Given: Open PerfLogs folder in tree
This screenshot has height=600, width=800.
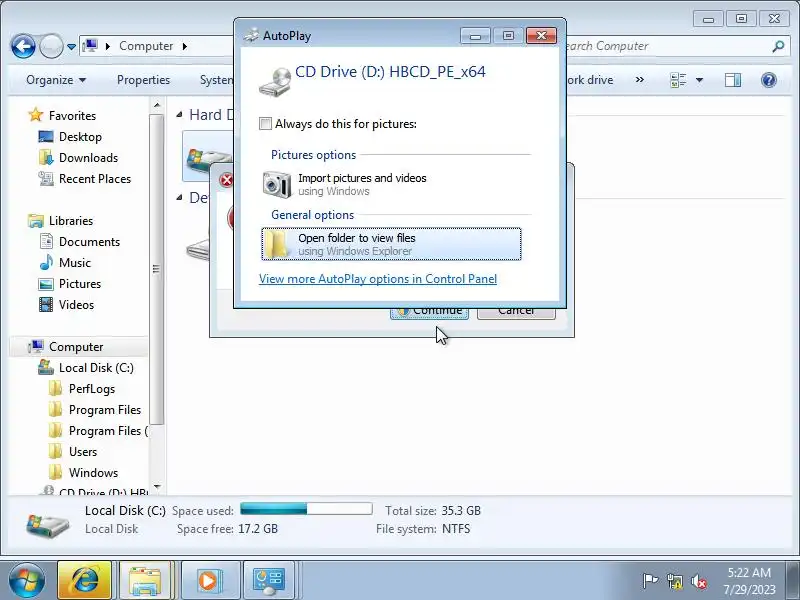Looking at the screenshot, I should coord(92,389).
